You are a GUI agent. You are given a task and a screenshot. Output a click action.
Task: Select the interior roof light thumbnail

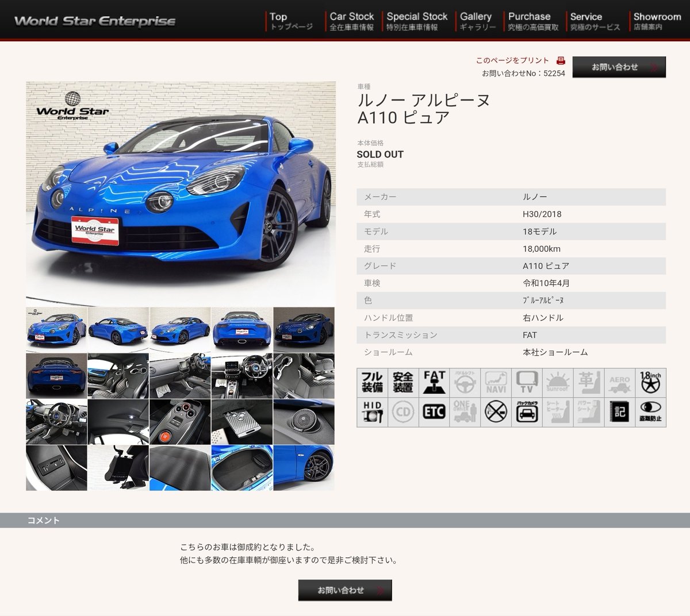(118, 422)
